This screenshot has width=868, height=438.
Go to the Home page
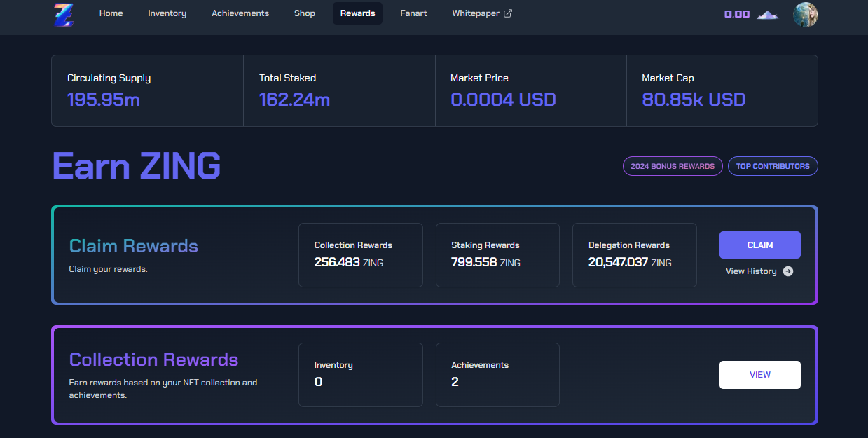111,13
